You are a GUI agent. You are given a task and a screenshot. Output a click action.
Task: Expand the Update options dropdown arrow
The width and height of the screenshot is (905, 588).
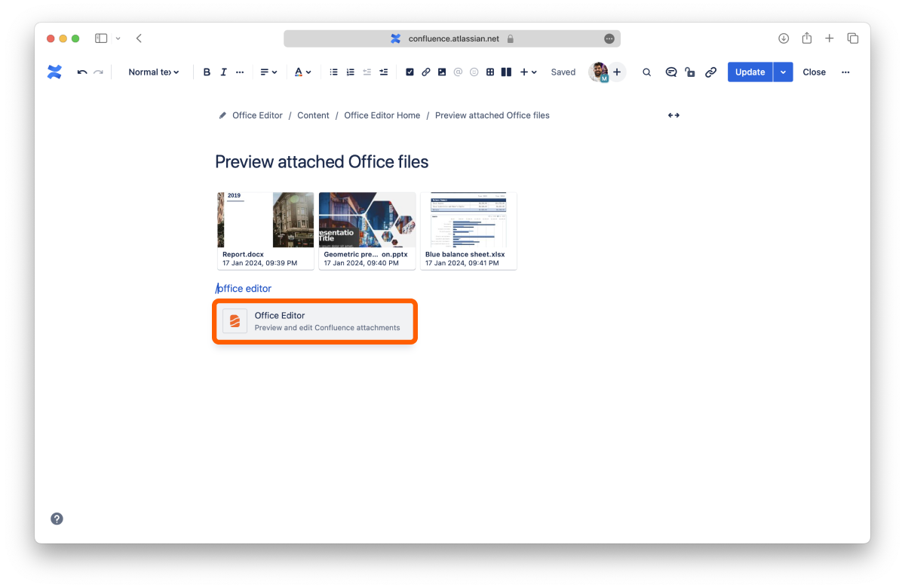coord(784,72)
